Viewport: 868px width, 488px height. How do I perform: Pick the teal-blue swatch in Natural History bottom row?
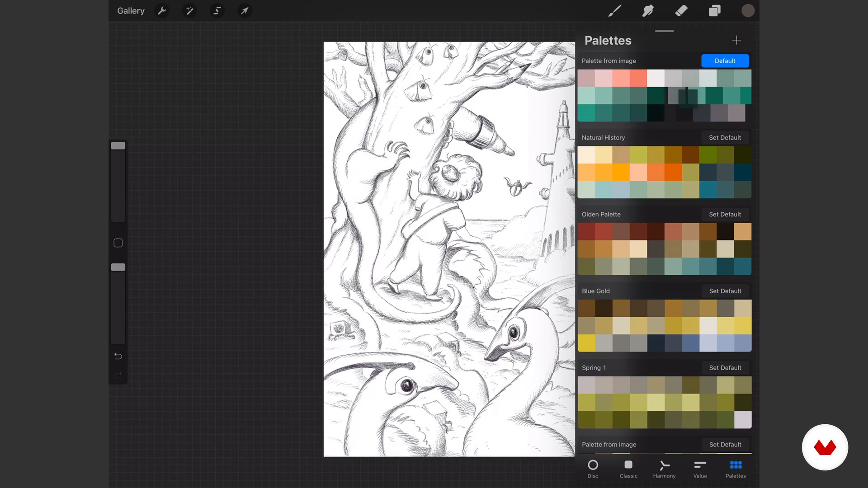point(708,190)
